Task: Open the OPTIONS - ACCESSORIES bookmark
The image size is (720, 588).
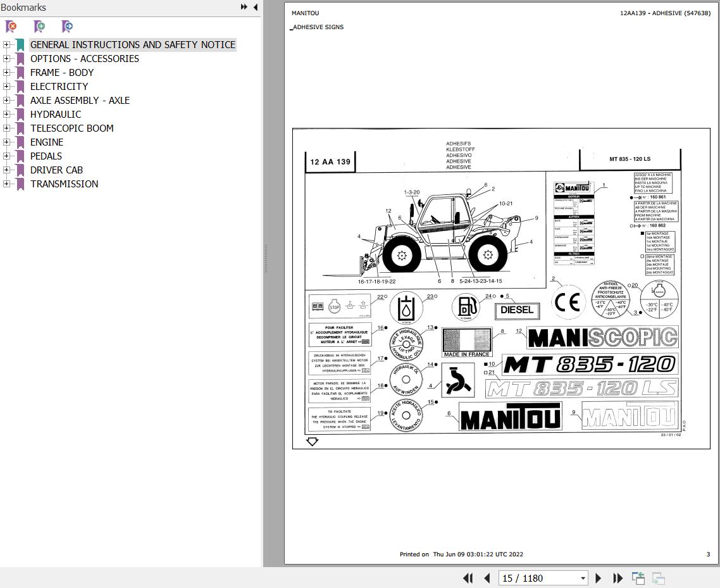Action: pos(85,58)
